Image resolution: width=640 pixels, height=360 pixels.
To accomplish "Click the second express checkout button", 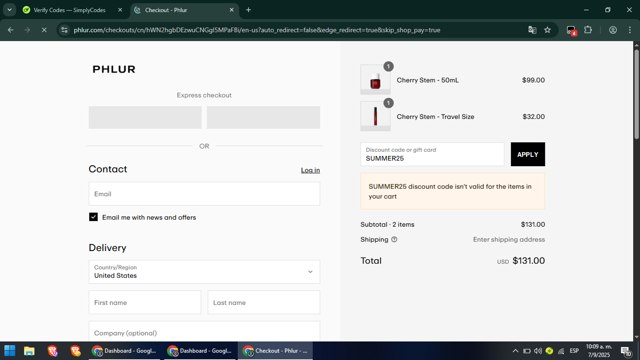I will 263,118.
